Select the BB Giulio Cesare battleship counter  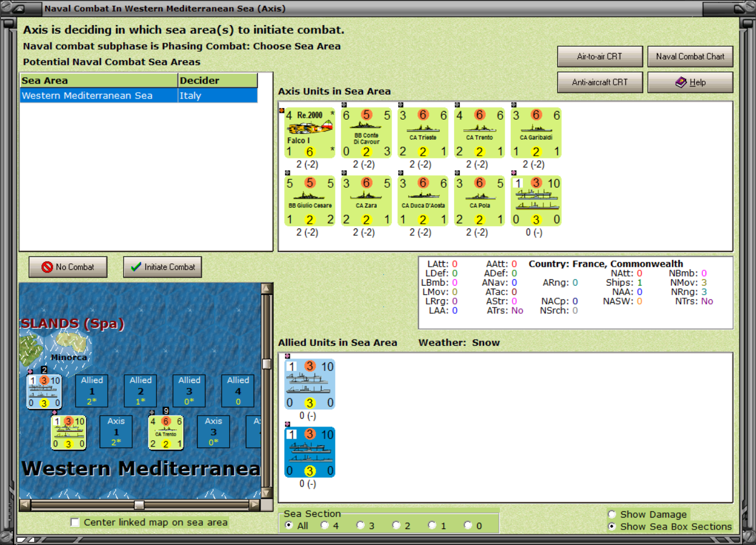tap(310, 201)
